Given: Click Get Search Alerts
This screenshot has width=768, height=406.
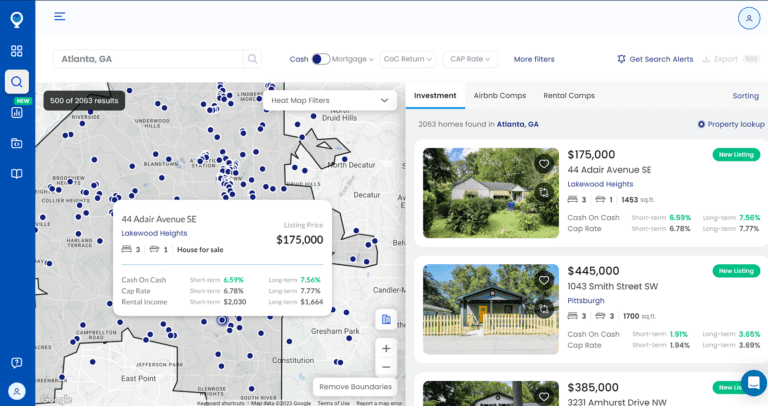Looking at the screenshot, I should click(655, 59).
